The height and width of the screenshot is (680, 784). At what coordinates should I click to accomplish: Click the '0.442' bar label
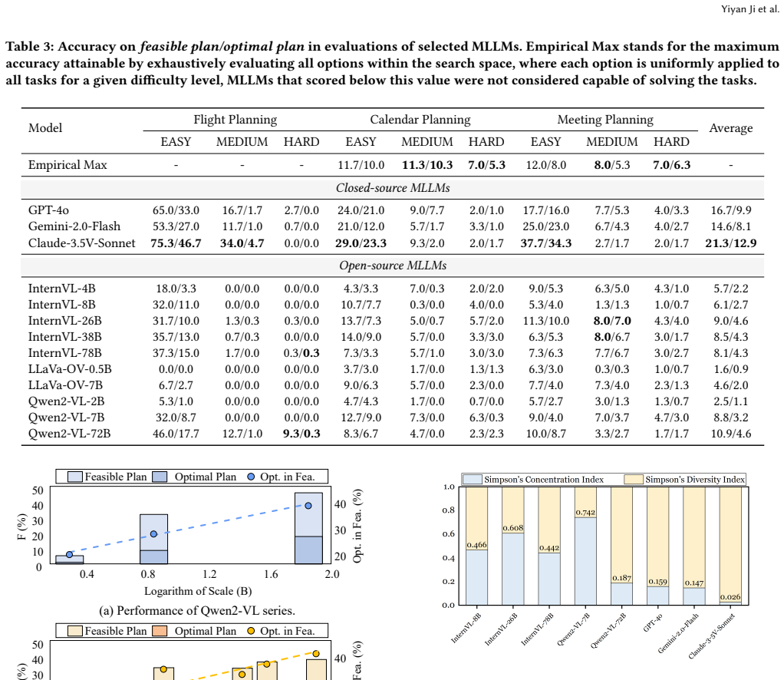coord(549,548)
